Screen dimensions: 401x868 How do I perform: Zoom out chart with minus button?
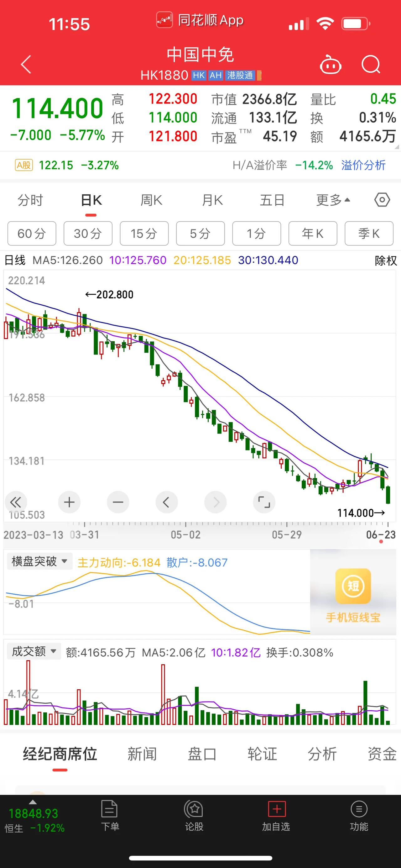pos(118,502)
